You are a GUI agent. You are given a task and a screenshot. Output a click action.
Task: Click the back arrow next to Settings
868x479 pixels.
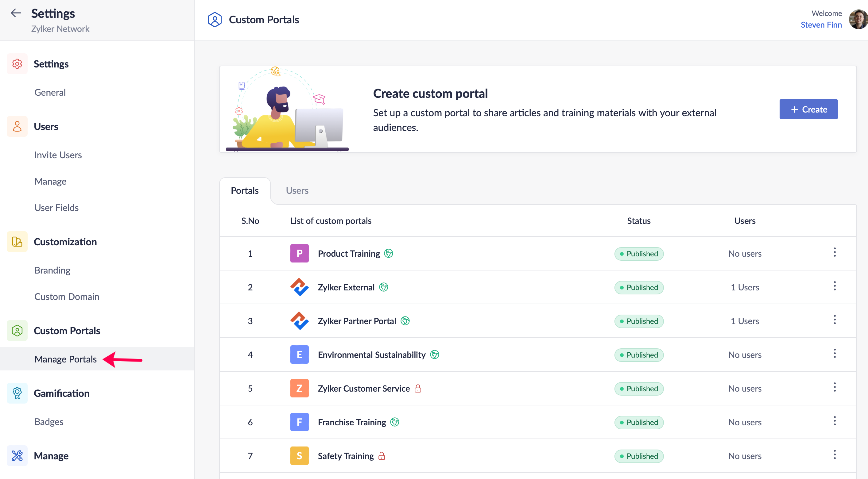click(16, 13)
